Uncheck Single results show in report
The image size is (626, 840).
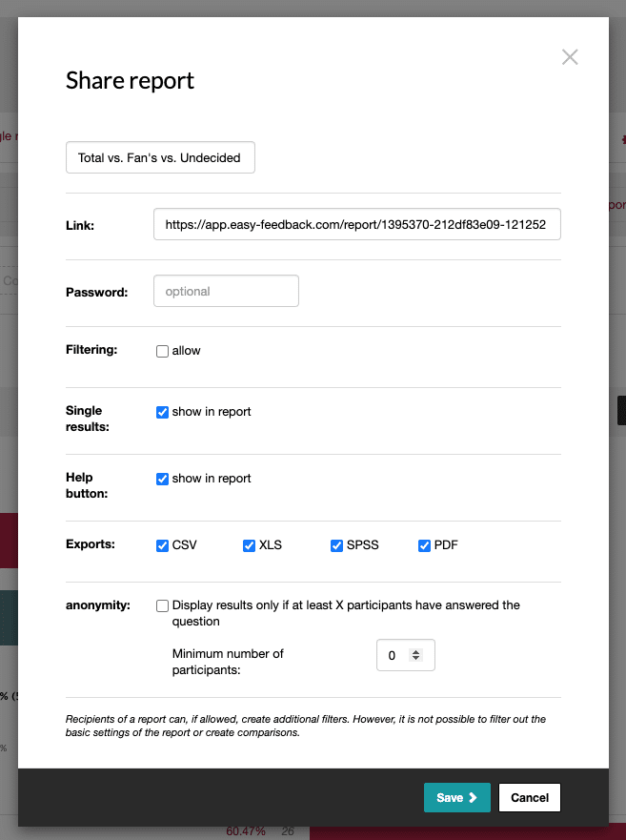[162, 412]
